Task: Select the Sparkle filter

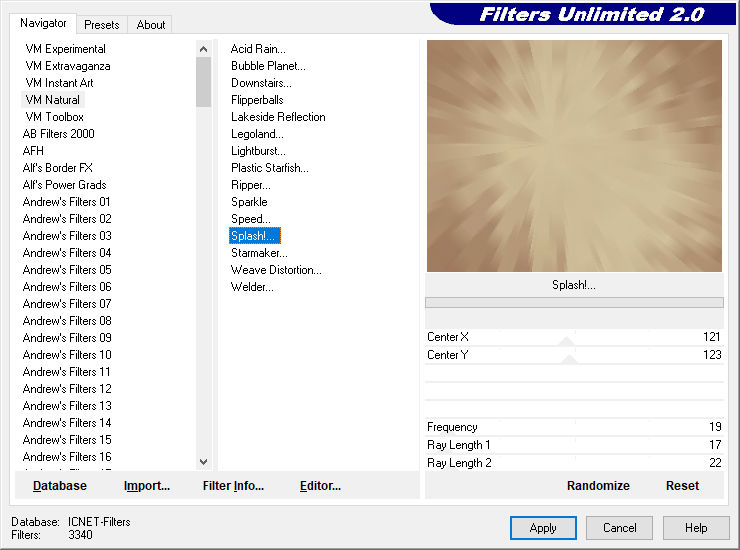Action: pyautogui.click(x=249, y=202)
